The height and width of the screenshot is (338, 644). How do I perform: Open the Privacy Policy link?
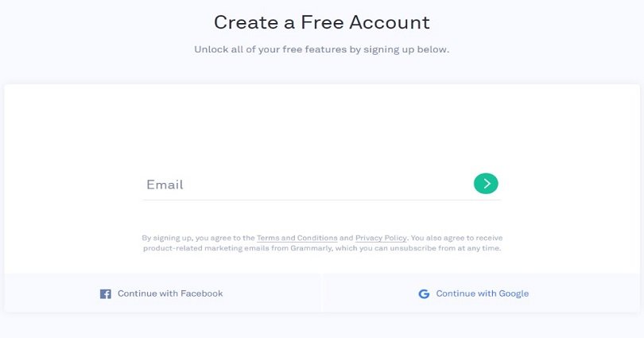(x=381, y=238)
